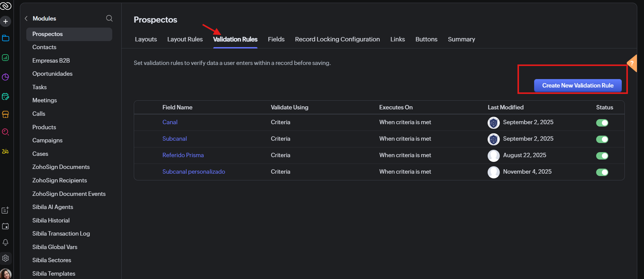Open the Record Locking Configuration tab

[x=337, y=39]
